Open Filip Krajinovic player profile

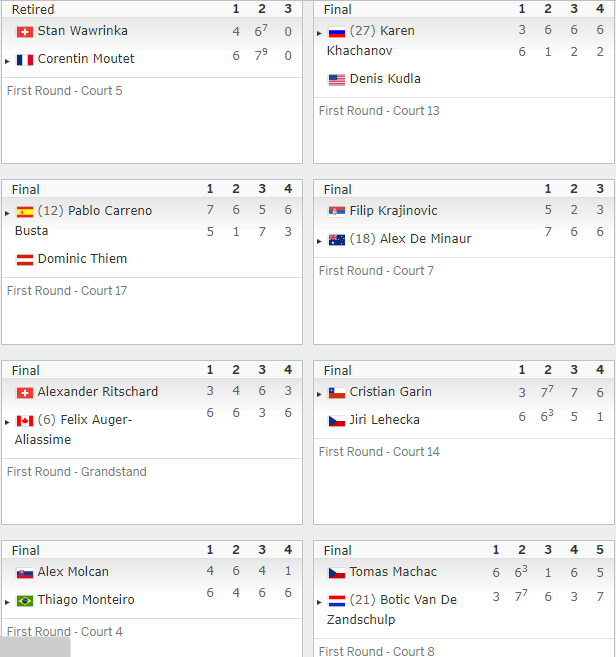tap(393, 210)
